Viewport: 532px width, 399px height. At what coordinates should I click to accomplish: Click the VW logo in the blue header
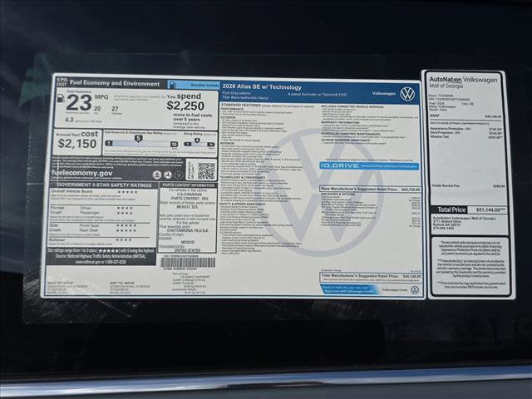coord(407,94)
